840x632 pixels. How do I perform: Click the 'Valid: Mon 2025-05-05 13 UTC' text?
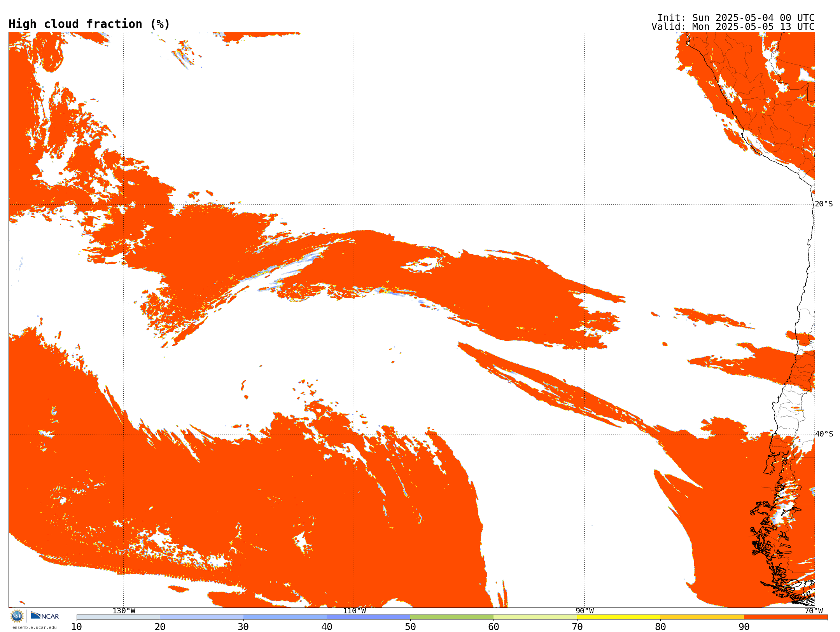(x=733, y=27)
